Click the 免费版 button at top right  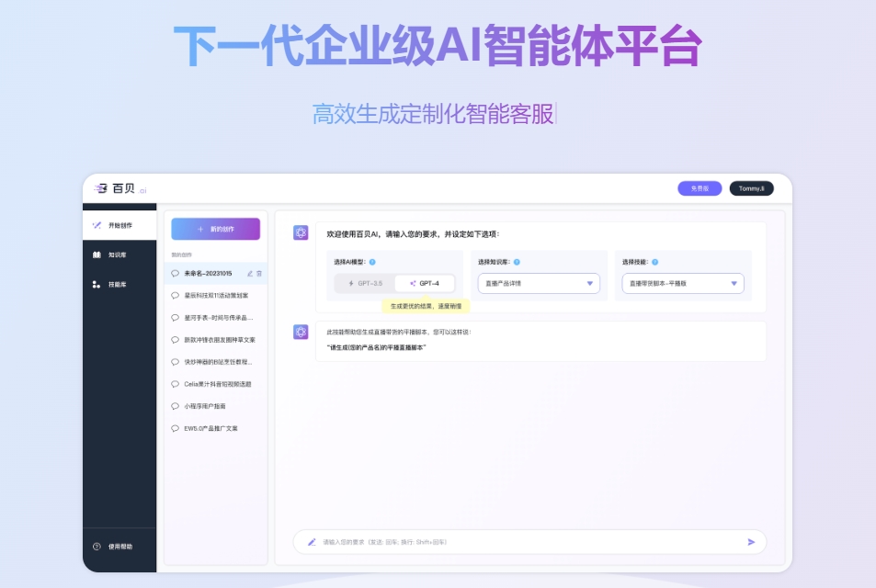[699, 187]
